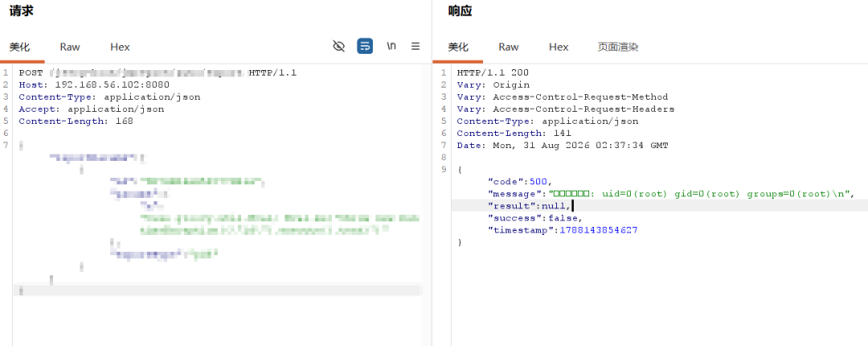
Task: Click the HTTP/1.1 200 status line
Action: [x=493, y=72]
